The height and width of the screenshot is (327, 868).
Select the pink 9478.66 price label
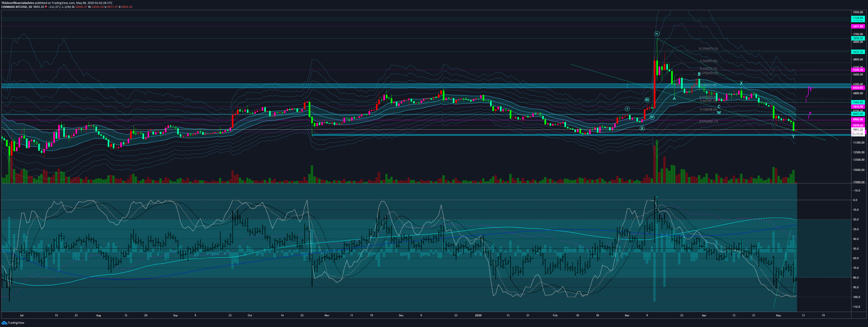point(858,125)
